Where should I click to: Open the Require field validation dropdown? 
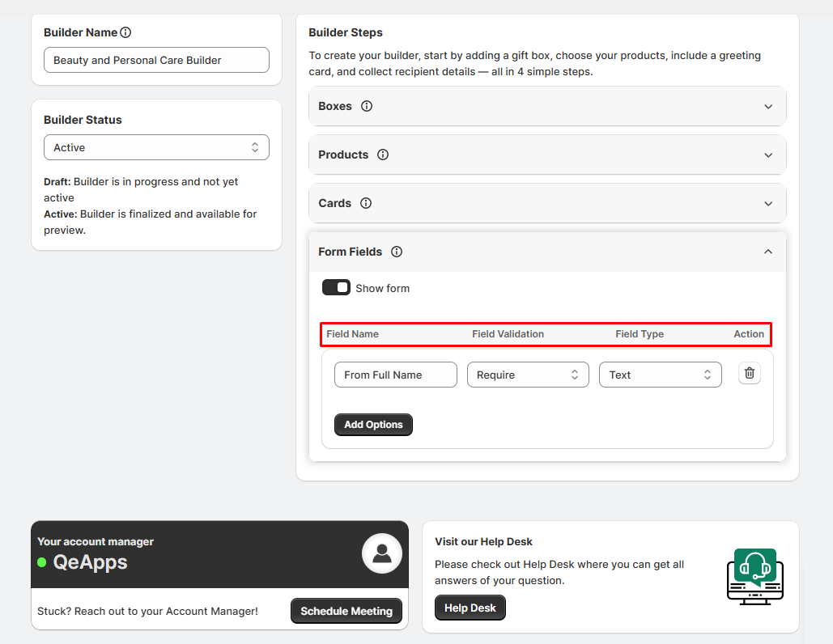click(x=528, y=375)
